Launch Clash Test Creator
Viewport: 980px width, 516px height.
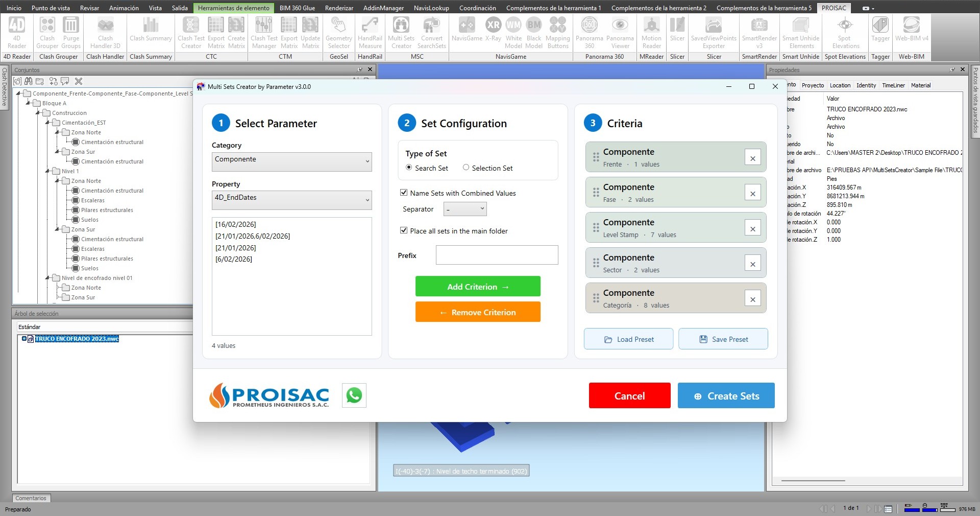coord(191,33)
